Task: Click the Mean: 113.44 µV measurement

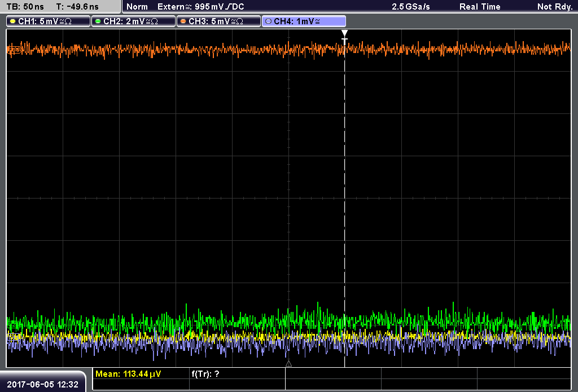Action: pos(128,374)
